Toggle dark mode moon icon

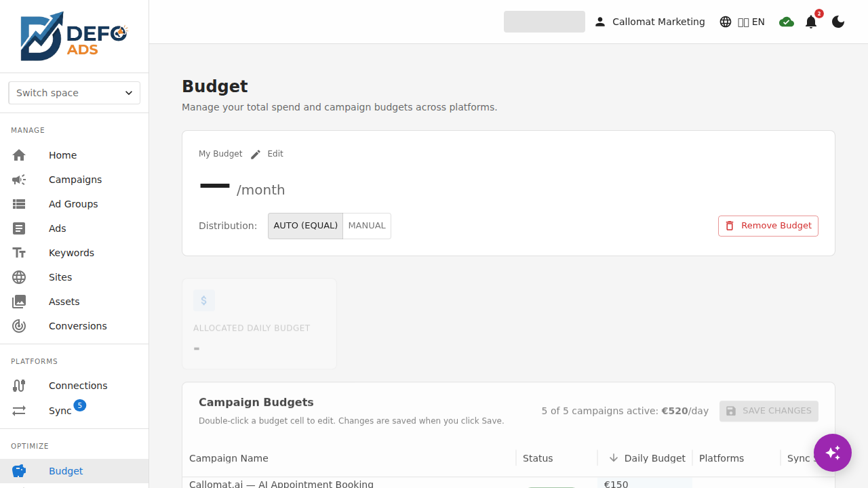point(838,22)
